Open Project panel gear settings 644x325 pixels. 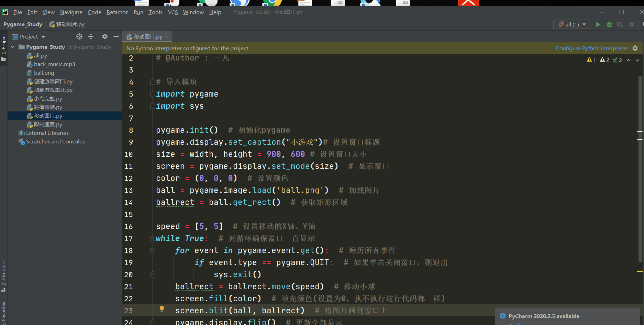tap(105, 36)
